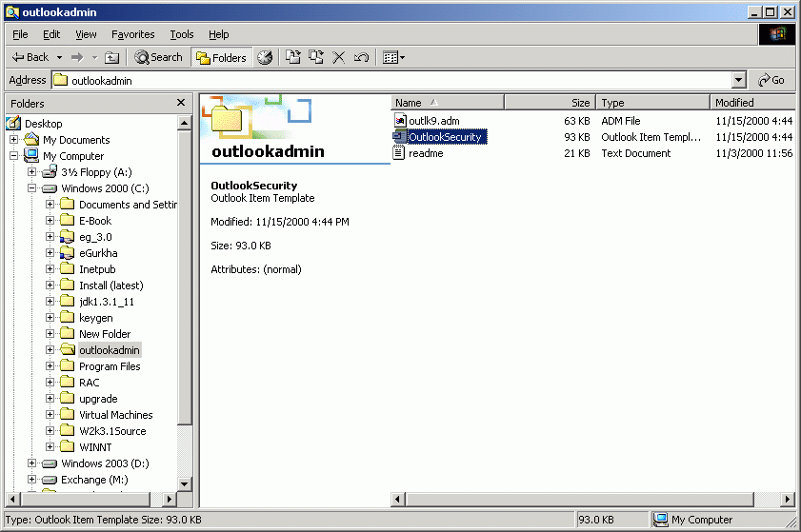Select the My Documents icon in tree
This screenshot has height=532, width=801.
31,139
